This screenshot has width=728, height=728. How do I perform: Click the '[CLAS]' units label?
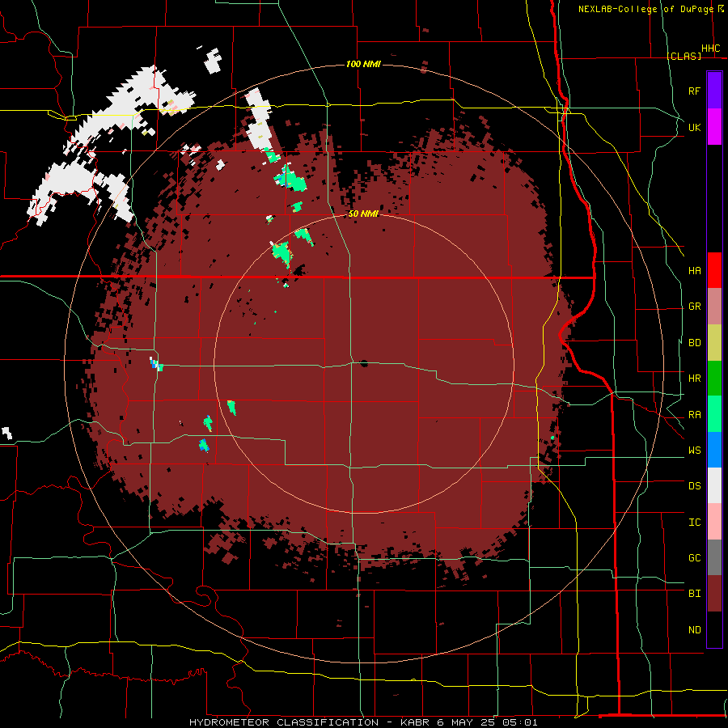pos(684,56)
